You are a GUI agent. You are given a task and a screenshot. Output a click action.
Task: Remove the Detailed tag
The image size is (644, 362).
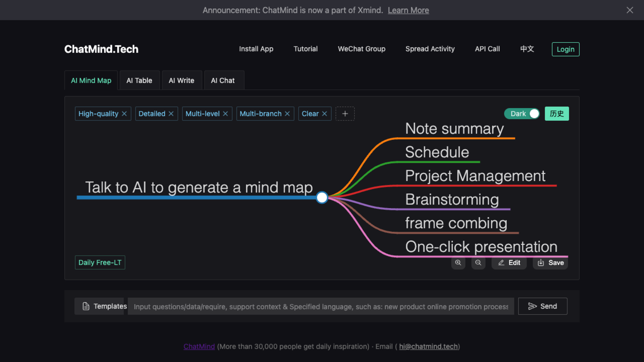click(x=171, y=114)
